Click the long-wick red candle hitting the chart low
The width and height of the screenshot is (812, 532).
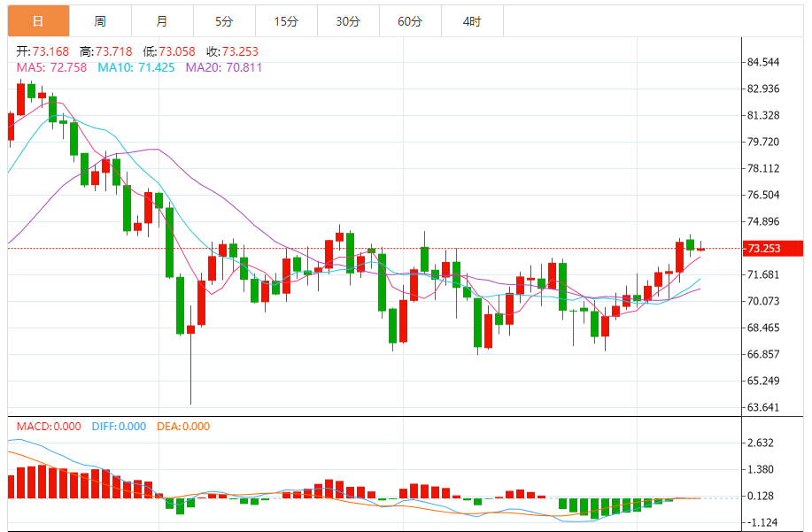(x=190, y=355)
